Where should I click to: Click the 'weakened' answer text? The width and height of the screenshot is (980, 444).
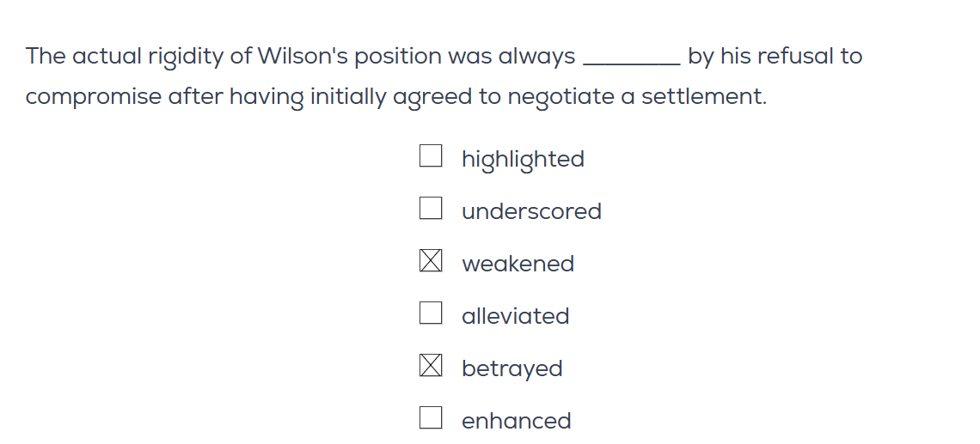(518, 264)
